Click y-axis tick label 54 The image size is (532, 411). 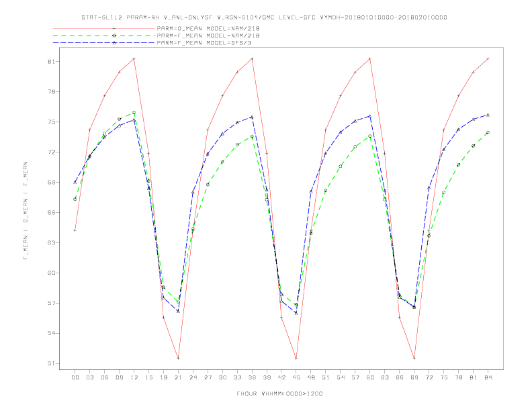(x=52, y=333)
